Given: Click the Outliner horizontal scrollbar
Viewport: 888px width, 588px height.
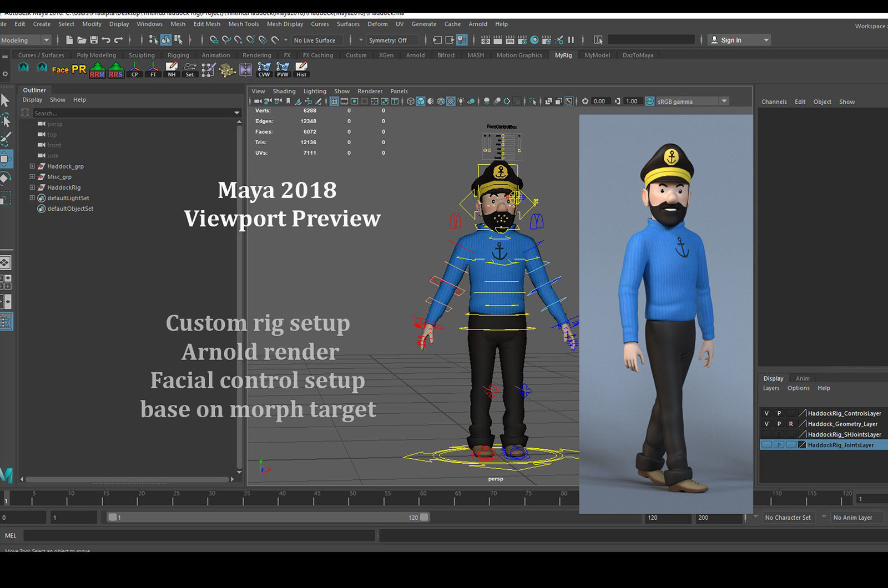Looking at the screenshot, I should (x=128, y=479).
